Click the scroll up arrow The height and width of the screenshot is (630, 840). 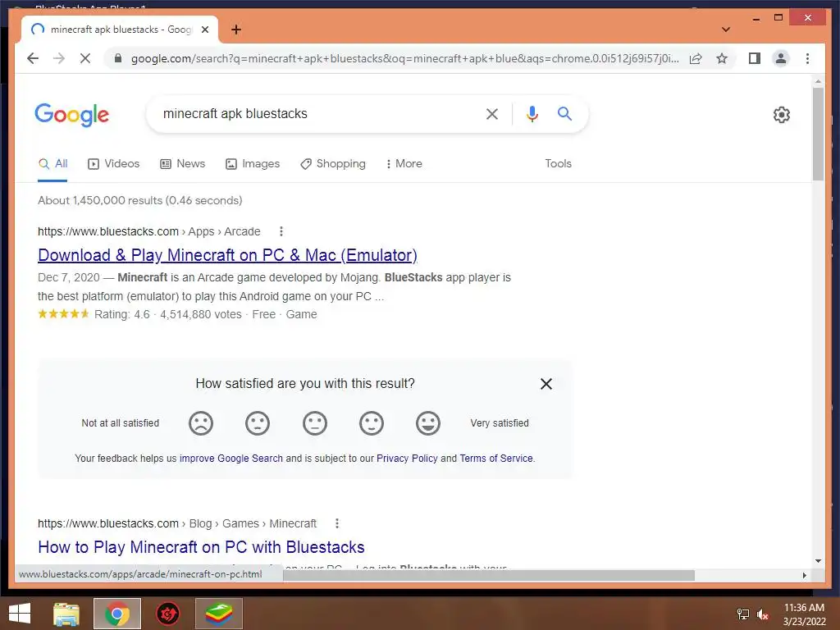pos(818,82)
